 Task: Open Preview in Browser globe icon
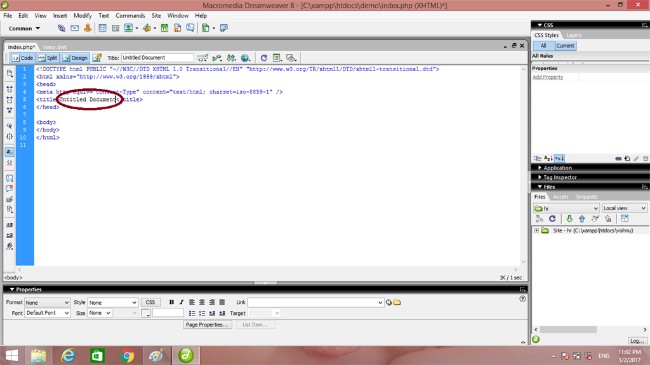tap(245, 58)
